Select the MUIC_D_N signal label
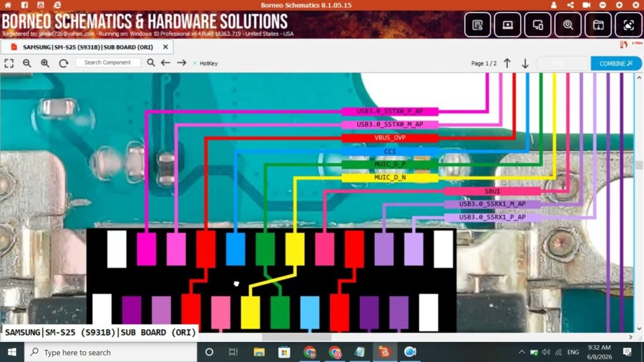 [x=390, y=177]
